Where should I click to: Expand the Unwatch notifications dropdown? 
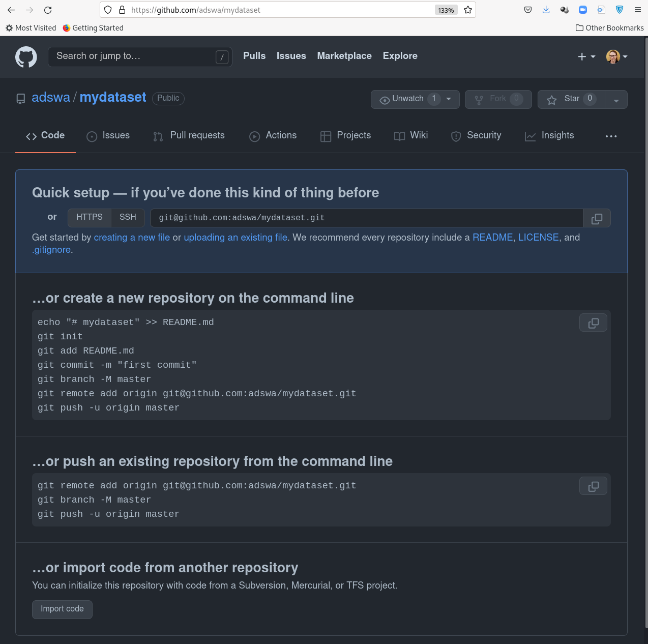449,99
